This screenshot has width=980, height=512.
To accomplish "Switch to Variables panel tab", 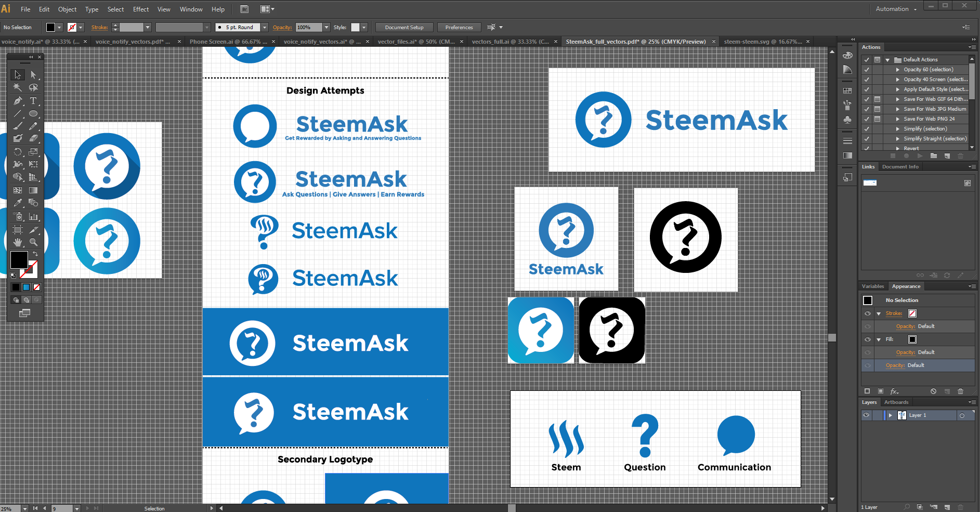I will [873, 286].
